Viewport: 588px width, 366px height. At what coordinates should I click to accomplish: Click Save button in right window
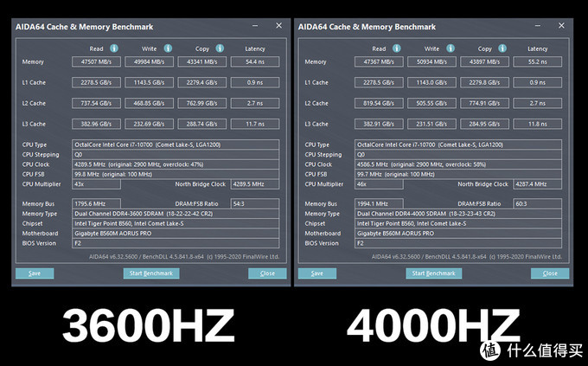coord(317,273)
